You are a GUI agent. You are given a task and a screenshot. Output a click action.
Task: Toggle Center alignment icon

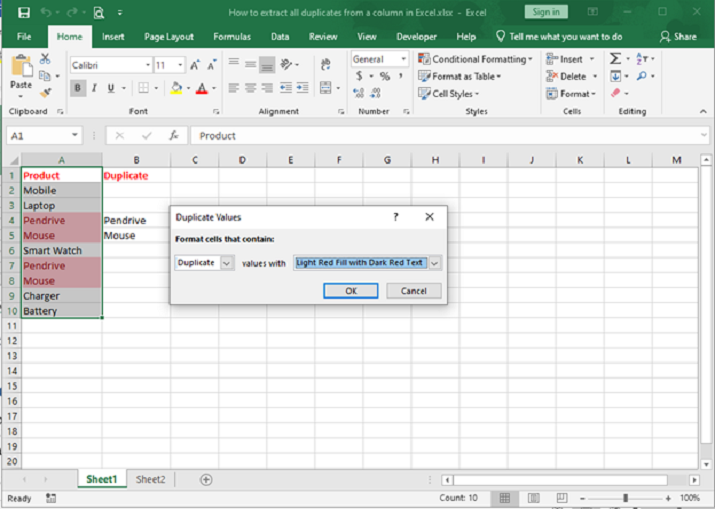pos(250,88)
